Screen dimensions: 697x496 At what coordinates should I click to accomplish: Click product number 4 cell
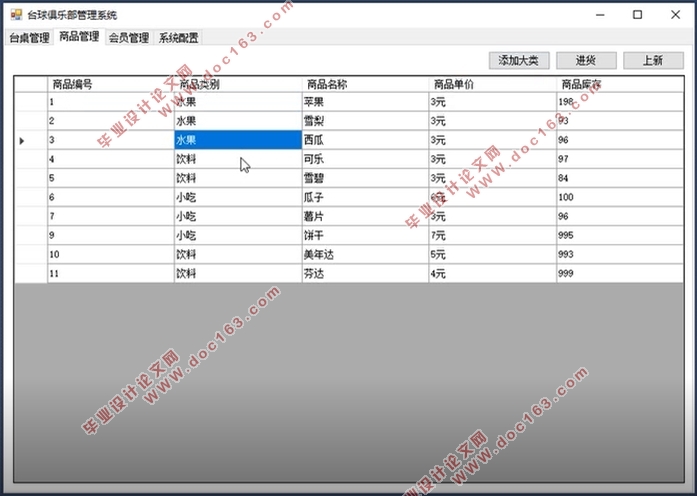click(111, 159)
